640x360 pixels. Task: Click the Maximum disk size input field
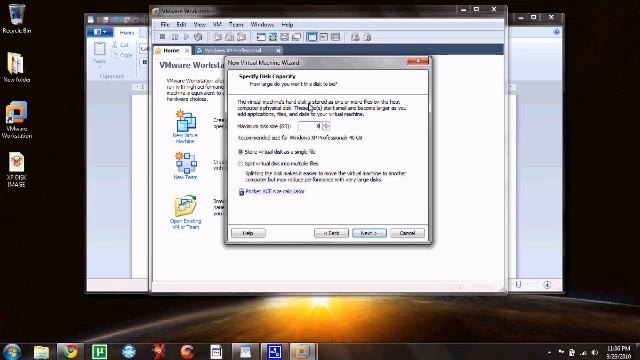pos(310,126)
